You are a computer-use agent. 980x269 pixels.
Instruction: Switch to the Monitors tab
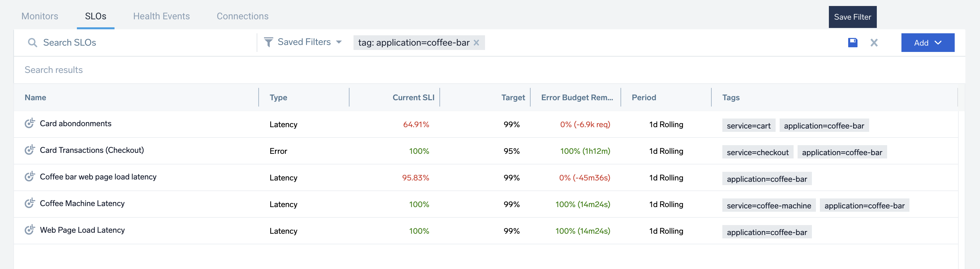click(x=40, y=16)
